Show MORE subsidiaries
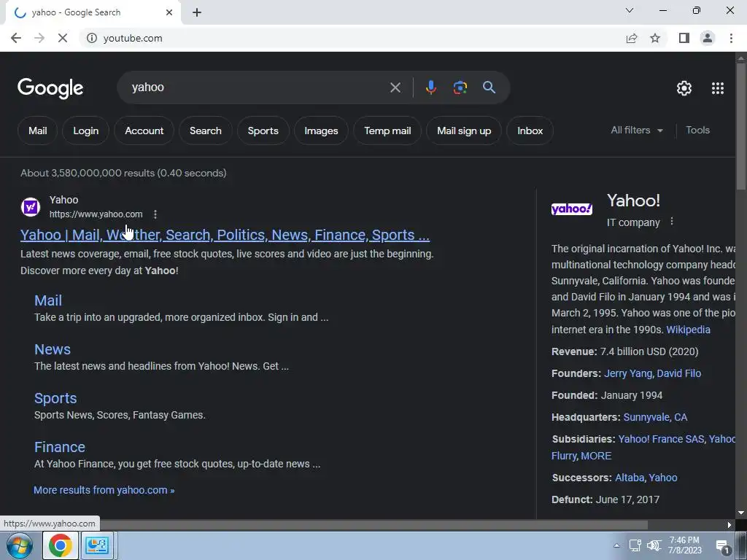 tap(596, 456)
